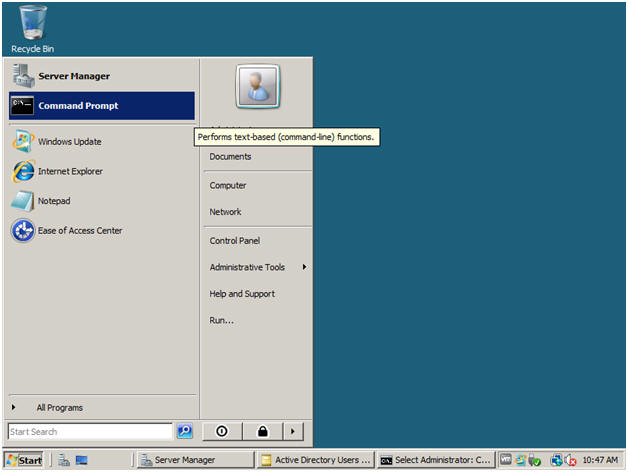Click the 10:47 AM taskbar clock
Image resolution: width=628 pixels, height=472 pixels.
tap(600, 460)
